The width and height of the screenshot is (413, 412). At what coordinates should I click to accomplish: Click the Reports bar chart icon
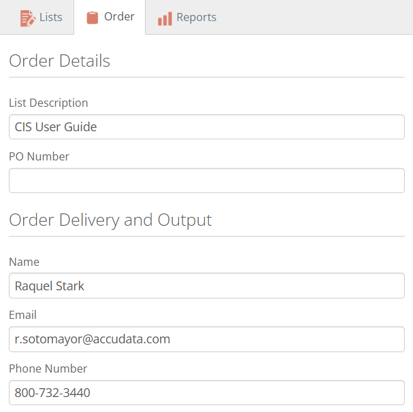coord(165,19)
